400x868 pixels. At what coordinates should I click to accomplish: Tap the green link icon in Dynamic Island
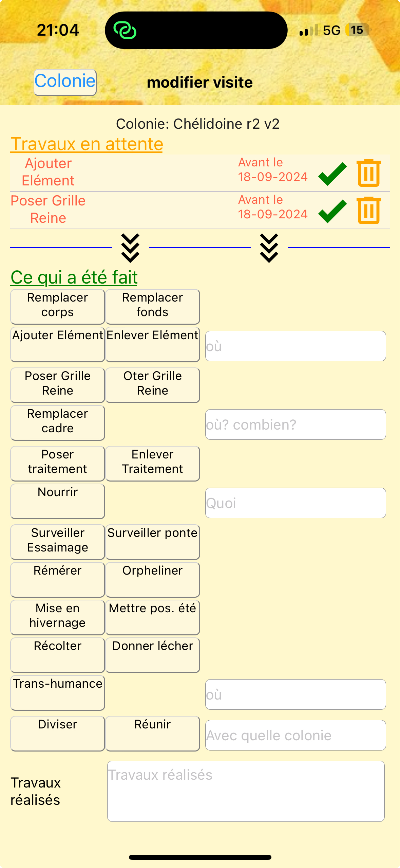pyautogui.click(x=125, y=31)
